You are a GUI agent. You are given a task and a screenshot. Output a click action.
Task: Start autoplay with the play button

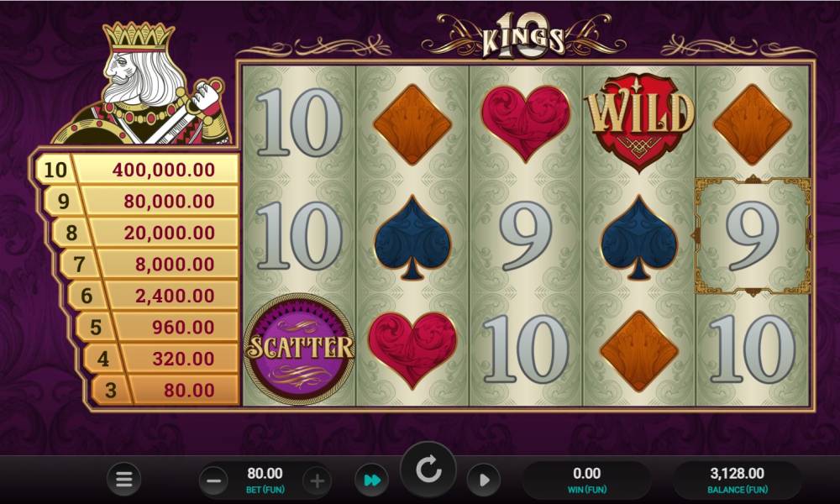click(483, 480)
